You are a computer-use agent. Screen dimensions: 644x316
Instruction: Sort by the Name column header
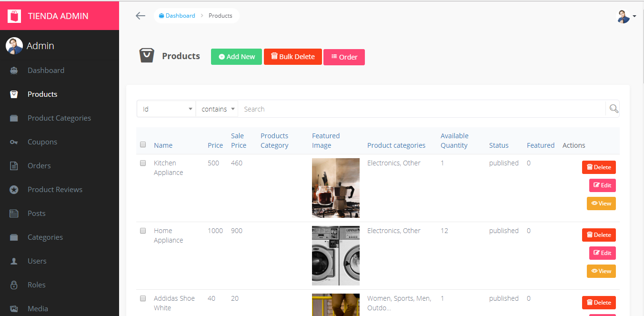(x=163, y=145)
